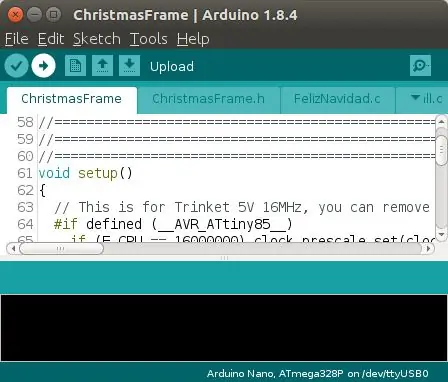Click line number 61
Screen dimensions: 448x382
pyautogui.click(x=25, y=173)
